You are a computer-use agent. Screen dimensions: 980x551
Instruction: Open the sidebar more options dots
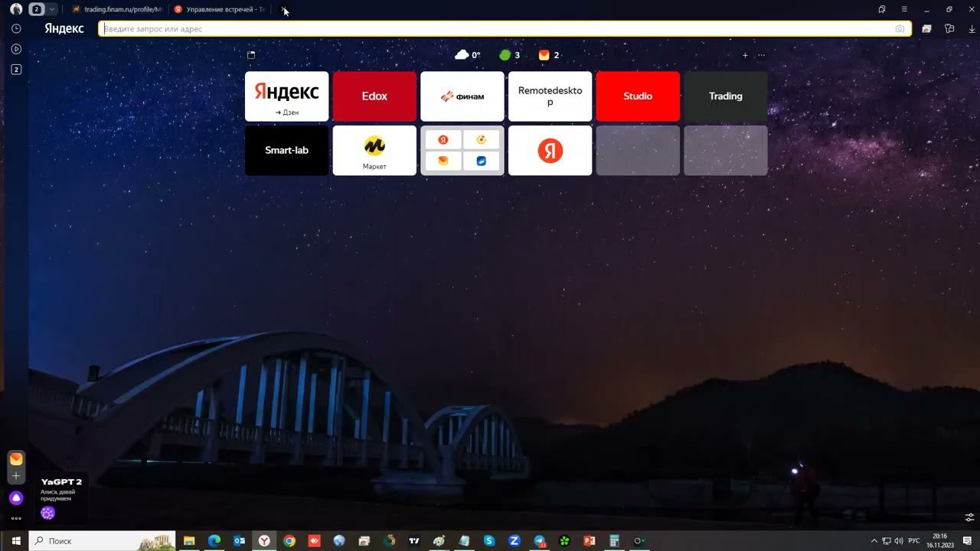(16, 519)
